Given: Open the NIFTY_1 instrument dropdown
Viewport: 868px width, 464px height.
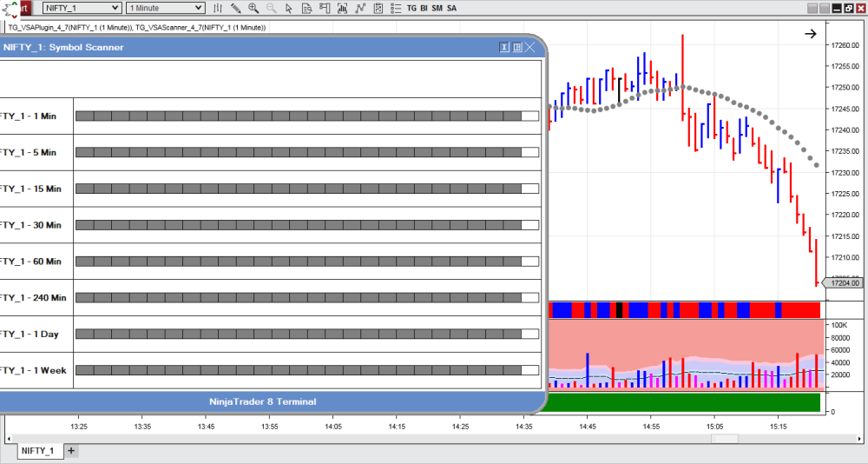Looking at the screenshot, I should pos(82,8).
